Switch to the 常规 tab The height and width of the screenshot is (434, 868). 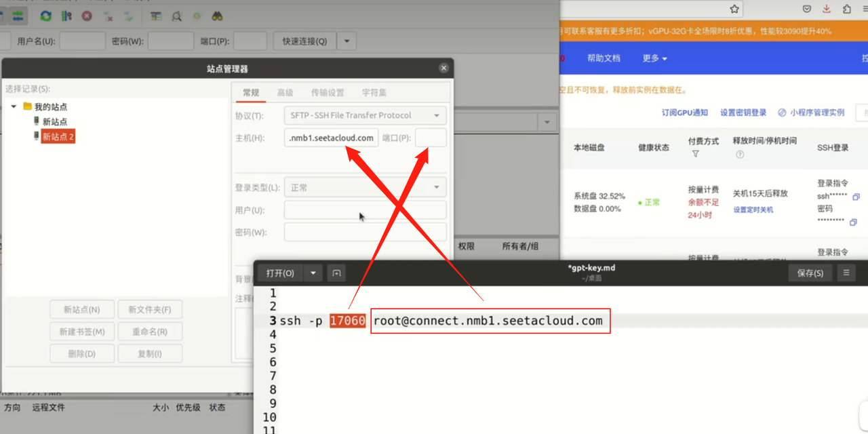pos(251,93)
